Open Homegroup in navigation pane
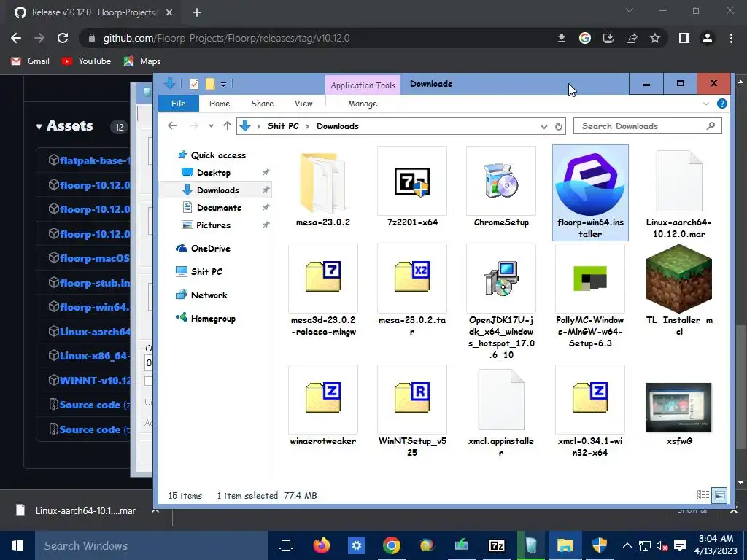The image size is (747, 560). tap(205, 318)
